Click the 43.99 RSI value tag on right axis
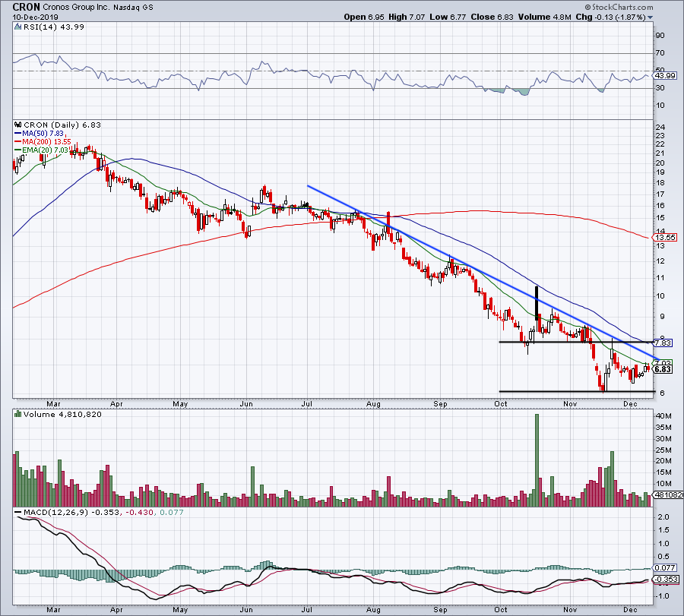The width and height of the screenshot is (684, 616). (x=666, y=75)
